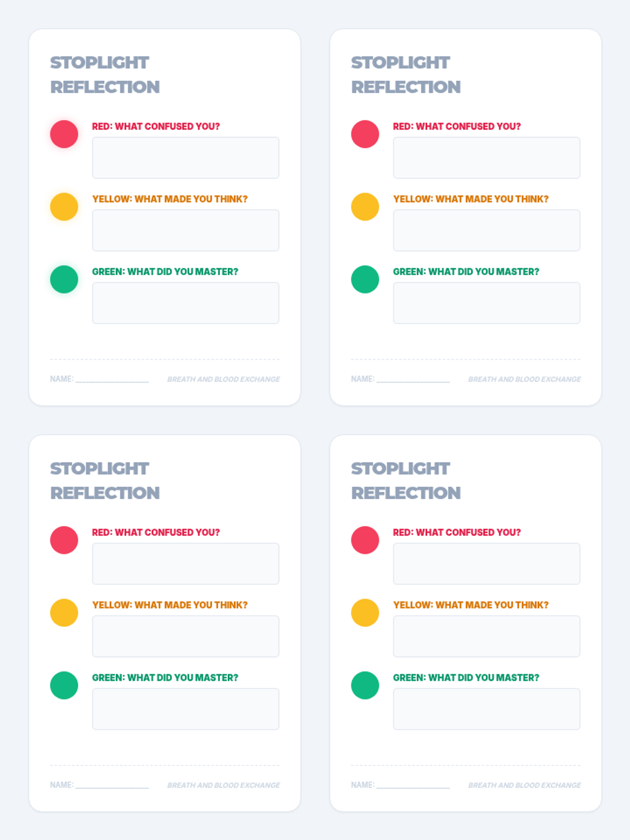Click the Name line on the top-left card
Viewport: 630px width, 840px height.
[x=112, y=379]
